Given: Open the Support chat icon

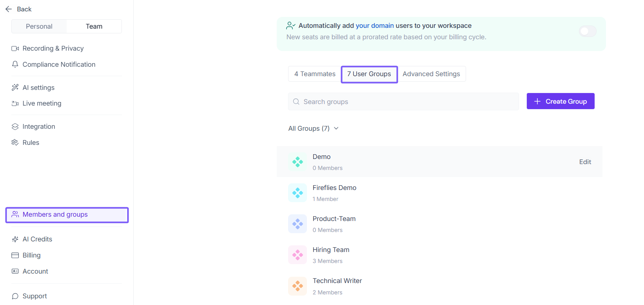Looking at the screenshot, I should coord(15,296).
